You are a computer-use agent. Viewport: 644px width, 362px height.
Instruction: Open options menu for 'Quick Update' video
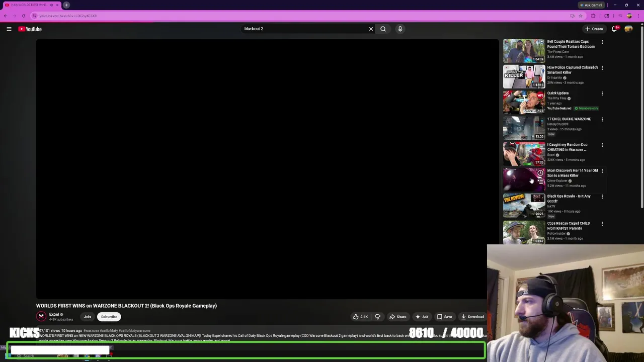602,94
